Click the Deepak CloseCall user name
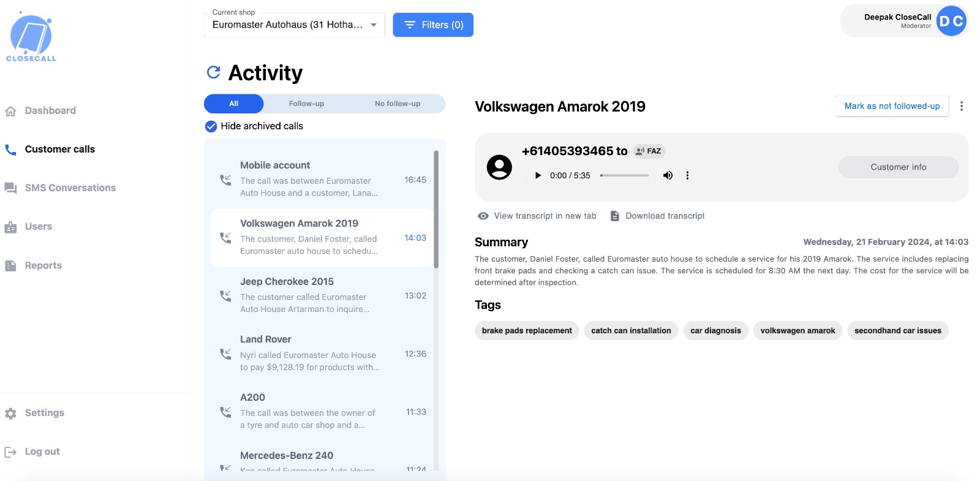980x481 pixels. point(897,17)
